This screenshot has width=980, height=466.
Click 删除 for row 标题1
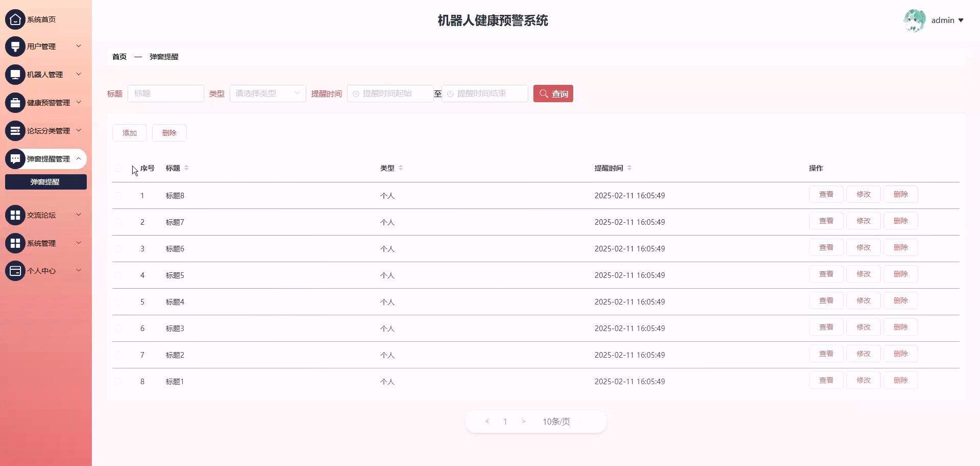(901, 380)
